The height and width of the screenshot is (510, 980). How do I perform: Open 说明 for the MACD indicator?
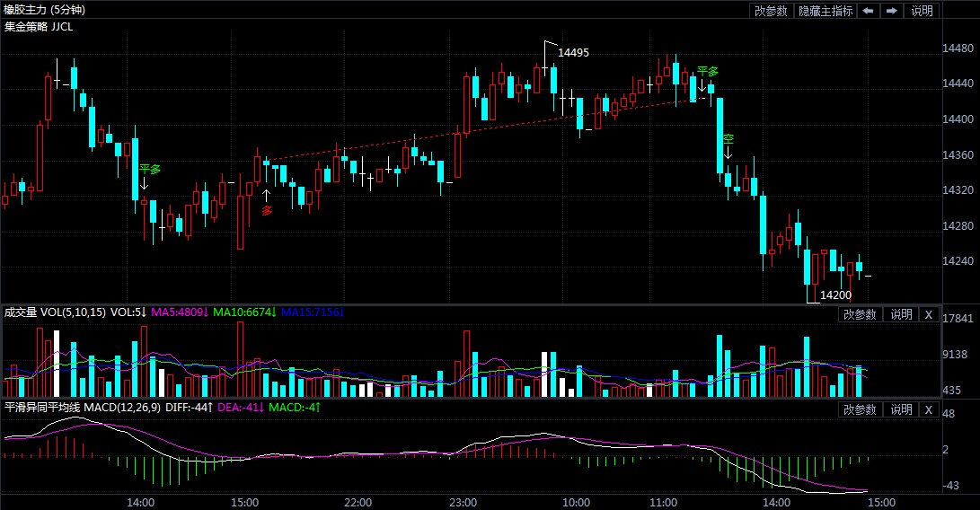tap(901, 409)
